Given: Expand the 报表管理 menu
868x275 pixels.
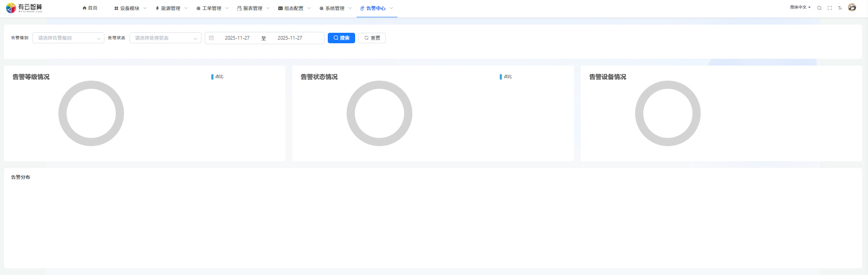Looking at the screenshot, I should click(253, 8).
